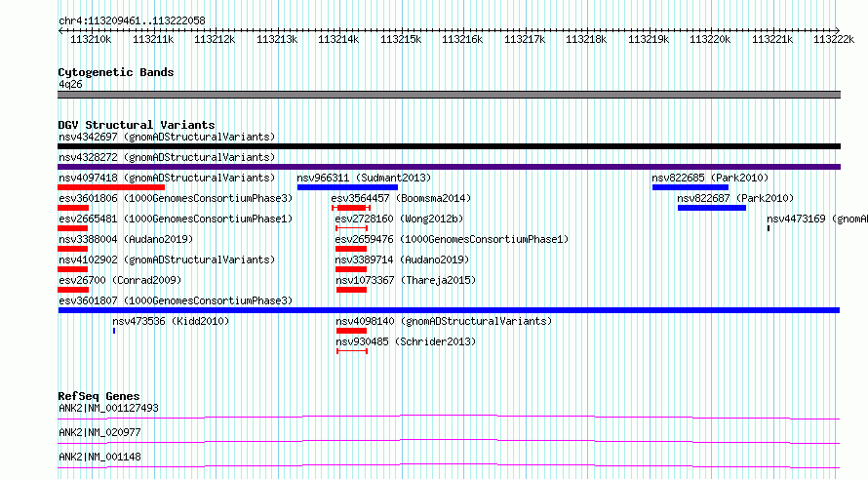Click esv2659476 (1000GenomesConsortiumPhase1) label
868x479 pixels.
pos(452,239)
